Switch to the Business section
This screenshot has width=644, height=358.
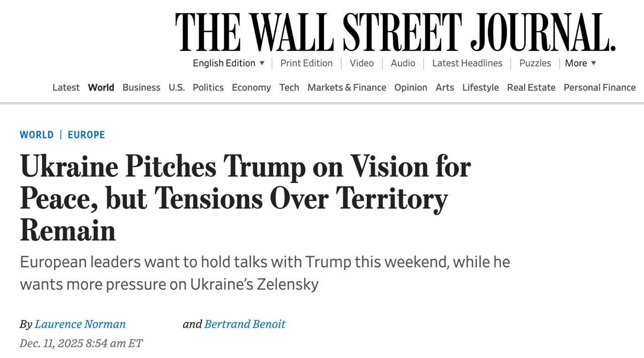coord(141,87)
